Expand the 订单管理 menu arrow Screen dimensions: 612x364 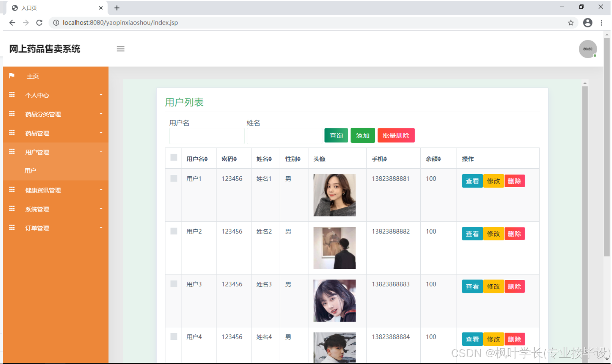(101, 228)
